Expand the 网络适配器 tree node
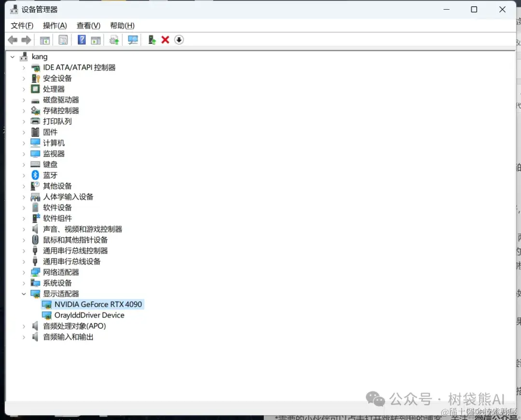Screen dimensions: 521x420 (x=24, y=272)
